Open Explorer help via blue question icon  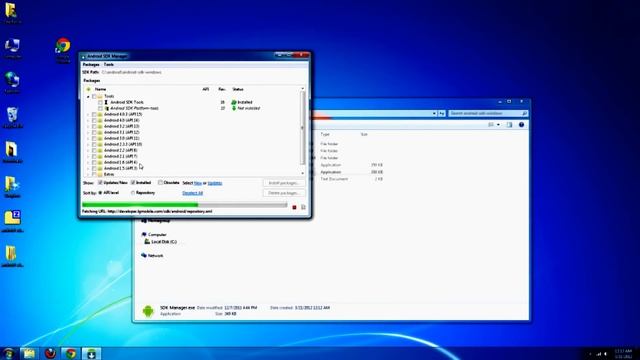pyautogui.click(x=521, y=124)
